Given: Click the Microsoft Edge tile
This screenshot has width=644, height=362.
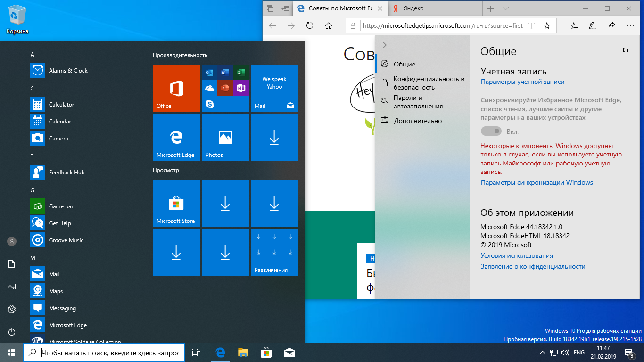Looking at the screenshot, I should [176, 137].
